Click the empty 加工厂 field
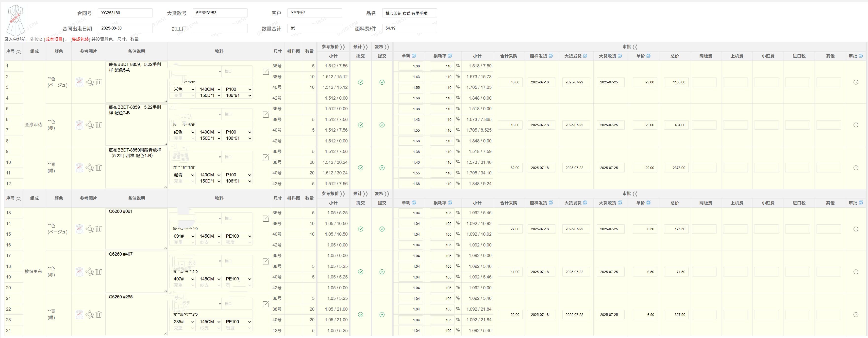The image size is (868, 338). (x=220, y=28)
